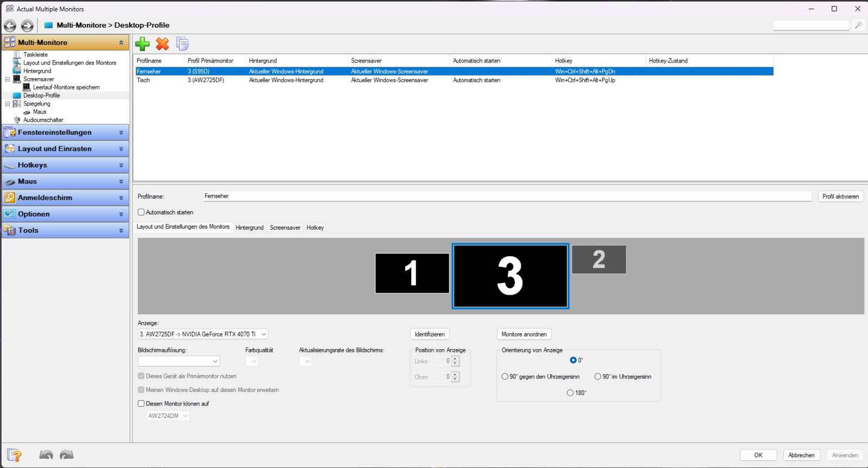Click the Maus icon under Spiegelung
The height and width of the screenshot is (468, 868).
pos(27,112)
